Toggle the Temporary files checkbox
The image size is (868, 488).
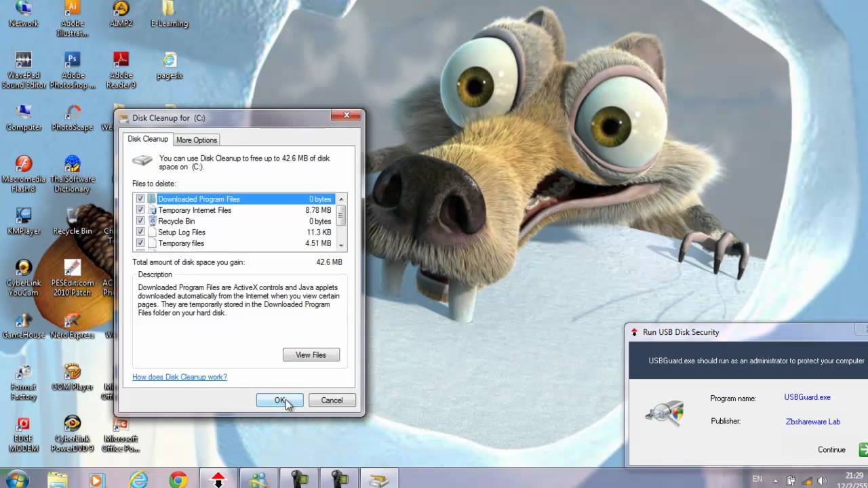tap(140, 243)
